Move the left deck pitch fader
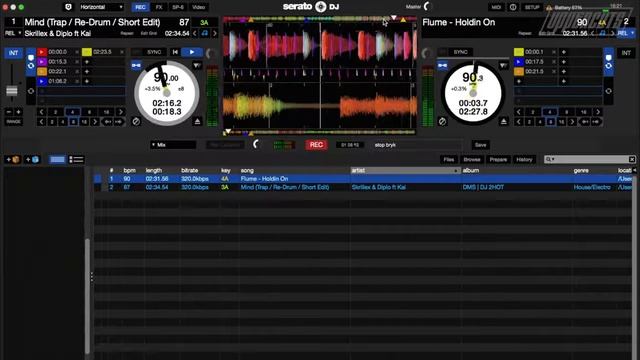 pos(12,91)
